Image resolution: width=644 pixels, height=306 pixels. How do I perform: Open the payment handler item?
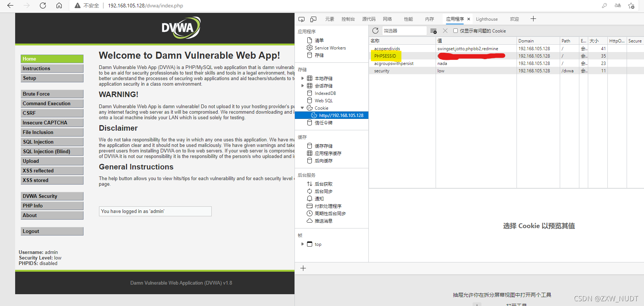324,206
